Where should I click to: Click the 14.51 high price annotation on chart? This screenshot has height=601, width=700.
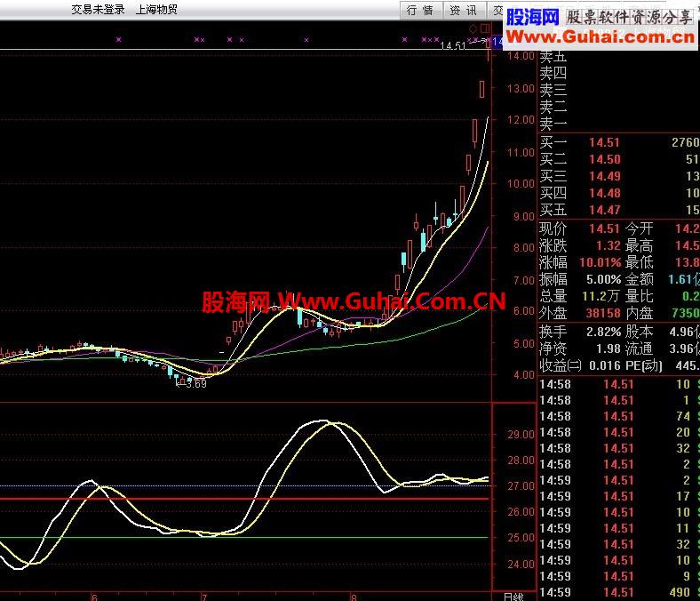(x=453, y=45)
